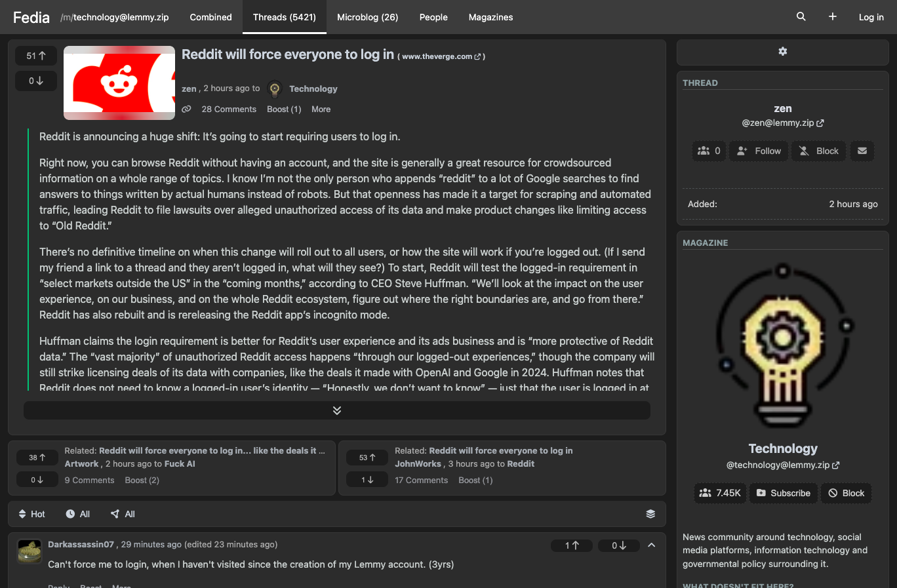Upvote Darkassassin07's comment
This screenshot has width=897, height=588.
click(572, 545)
